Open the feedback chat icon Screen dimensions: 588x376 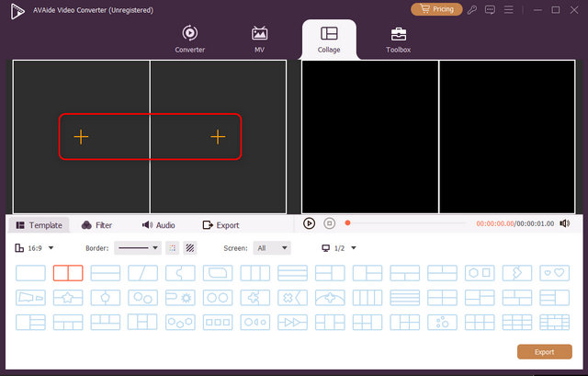[490, 10]
